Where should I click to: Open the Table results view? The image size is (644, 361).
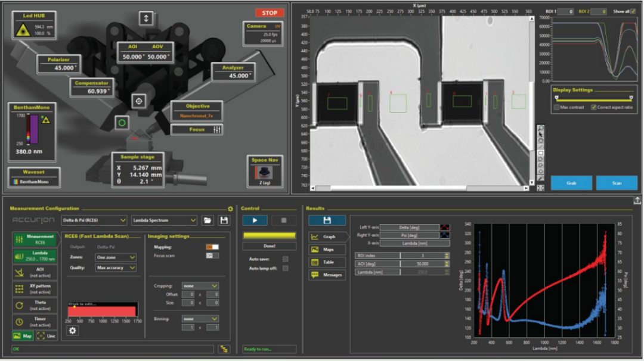pyautogui.click(x=327, y=262)
